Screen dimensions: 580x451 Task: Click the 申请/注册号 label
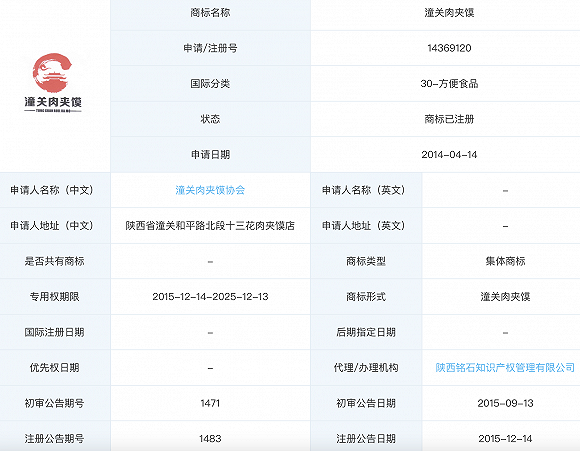pyautogui.click(x=210, y=48)
